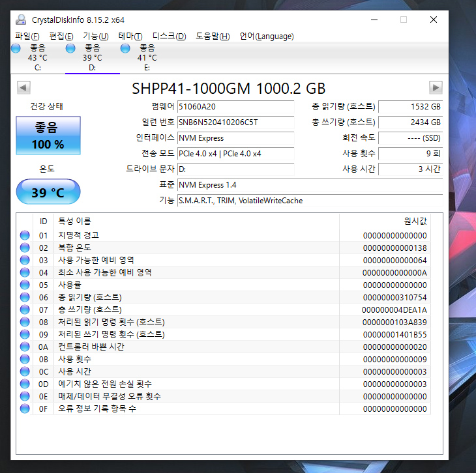Click the ID column header

[x=43, y=221]
